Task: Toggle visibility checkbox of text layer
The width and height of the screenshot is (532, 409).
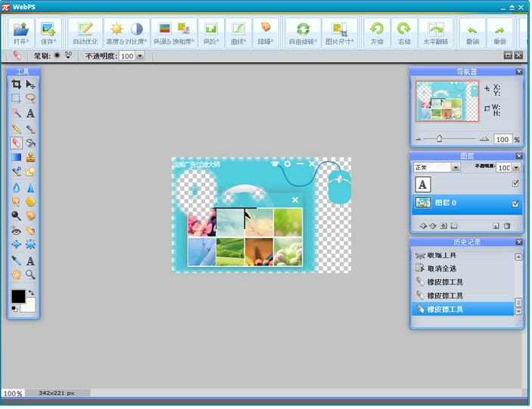Action: click(515, 184)
